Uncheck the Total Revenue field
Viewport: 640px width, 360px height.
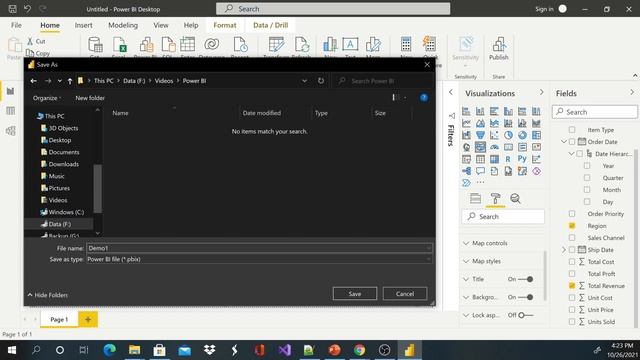(572, 286)
